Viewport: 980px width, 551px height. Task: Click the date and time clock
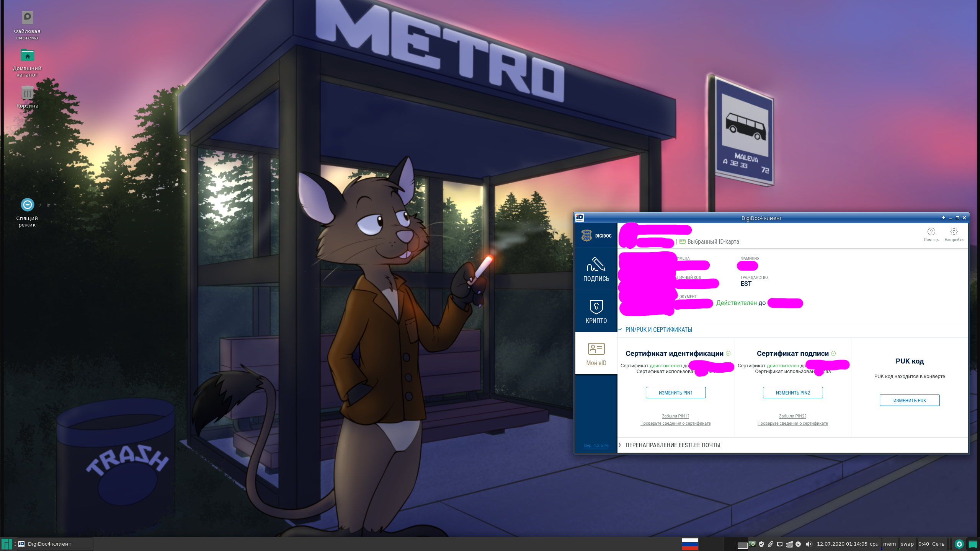[842, 544]
